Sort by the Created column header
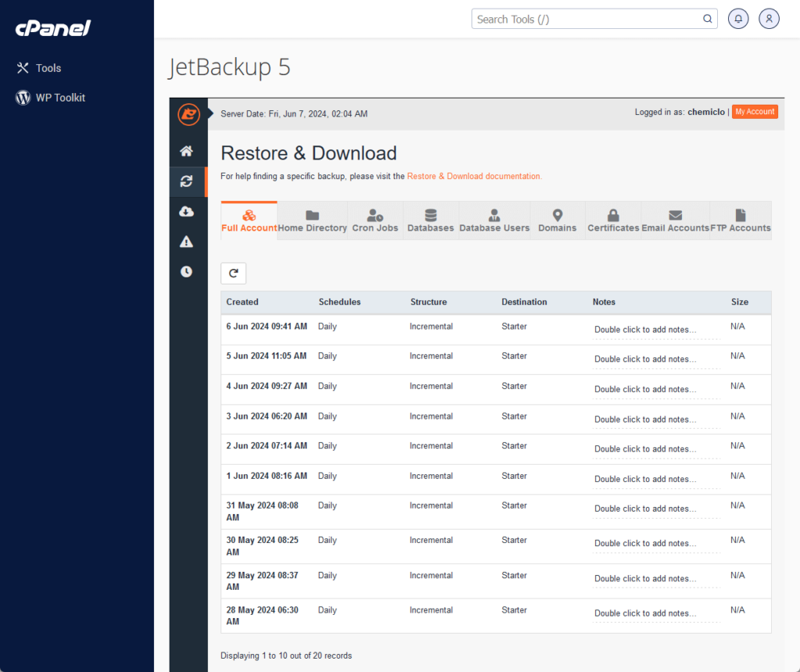 [x=242, y=302]
